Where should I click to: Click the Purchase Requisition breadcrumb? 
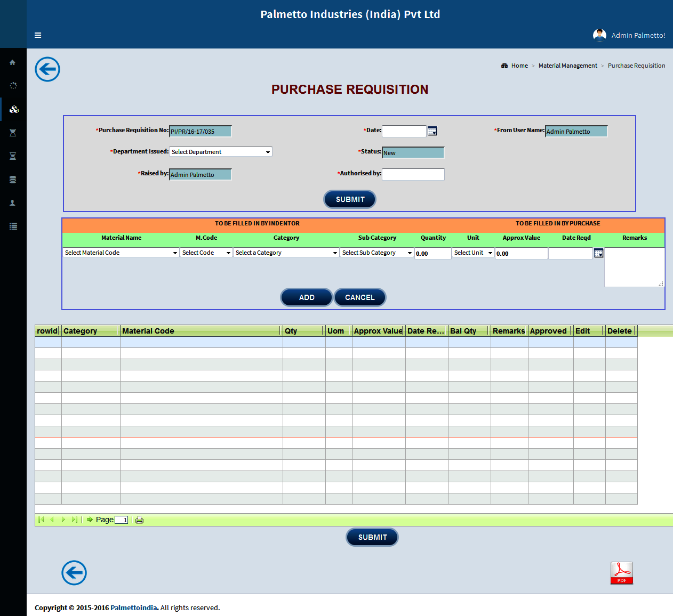(636, 66)
